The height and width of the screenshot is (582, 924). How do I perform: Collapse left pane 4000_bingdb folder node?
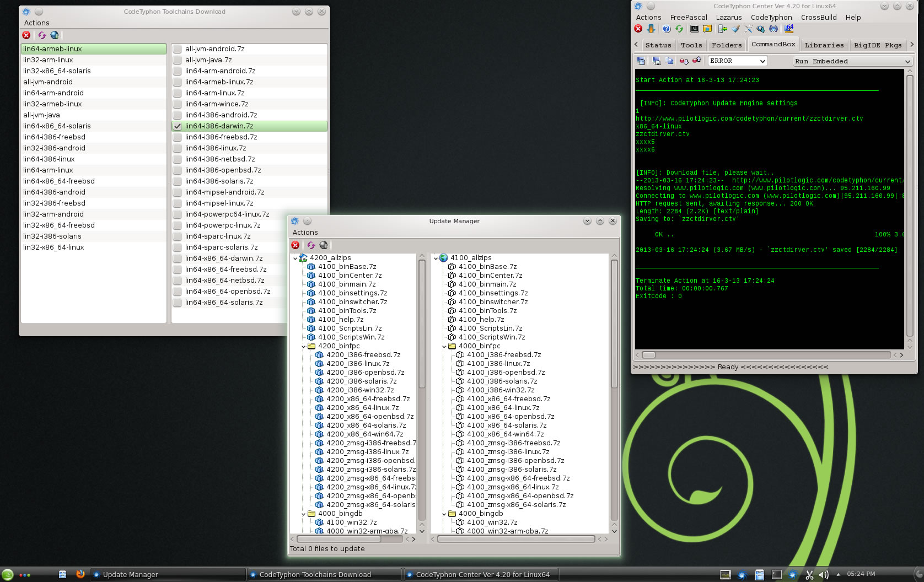(x=304, y=514)
